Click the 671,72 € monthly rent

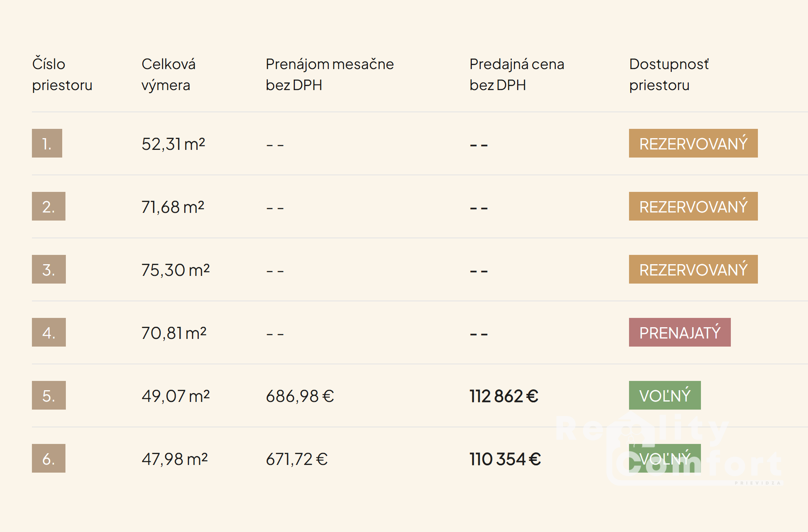click(297, 459)
